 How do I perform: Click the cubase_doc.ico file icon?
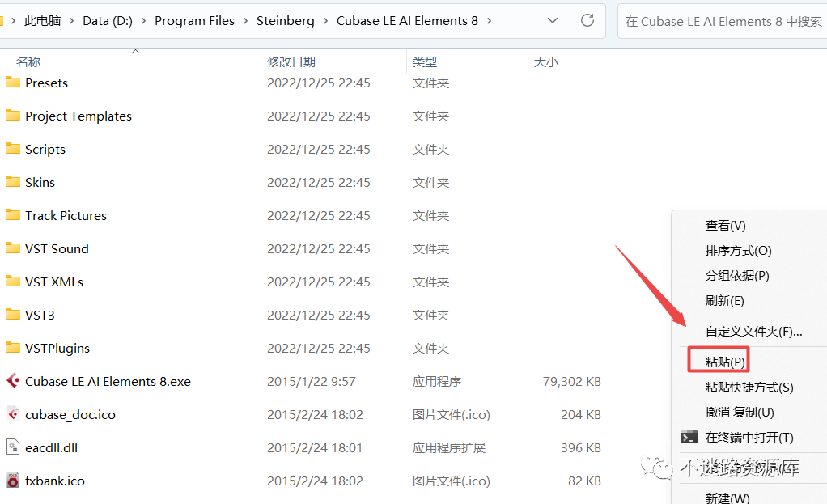tap(13, 414)
